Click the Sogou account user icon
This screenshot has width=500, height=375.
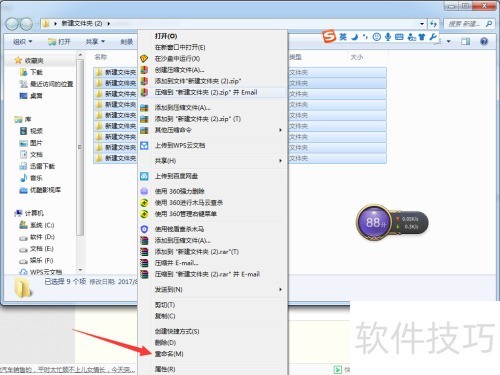[412, 37]
